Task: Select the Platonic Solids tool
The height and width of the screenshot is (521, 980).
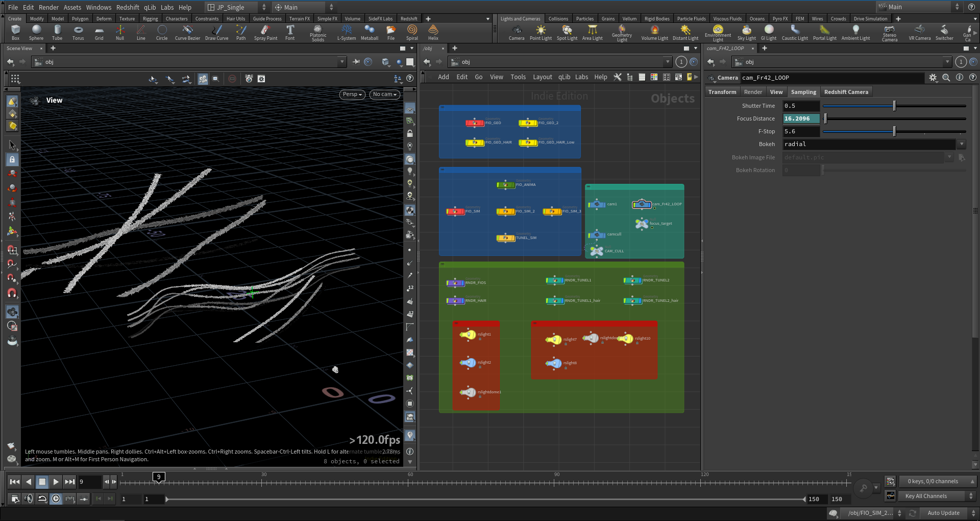Action: pyautogui.click(x=318, y=33)
